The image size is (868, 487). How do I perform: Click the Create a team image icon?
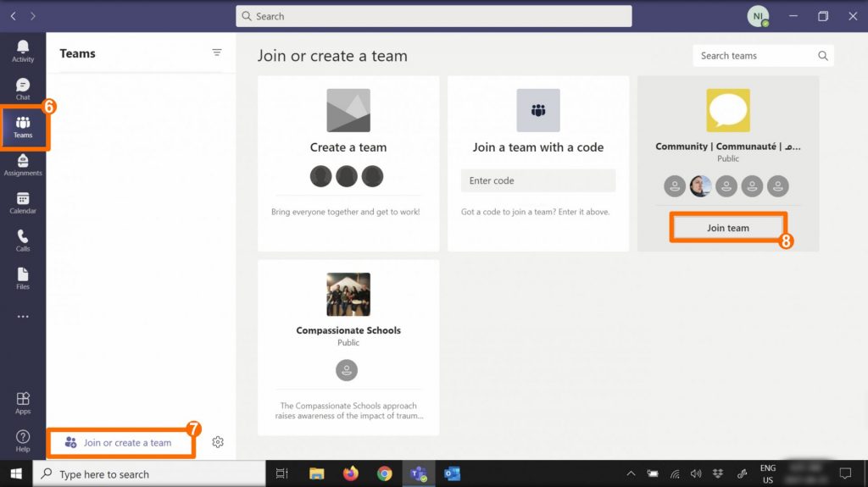(348, 110)
